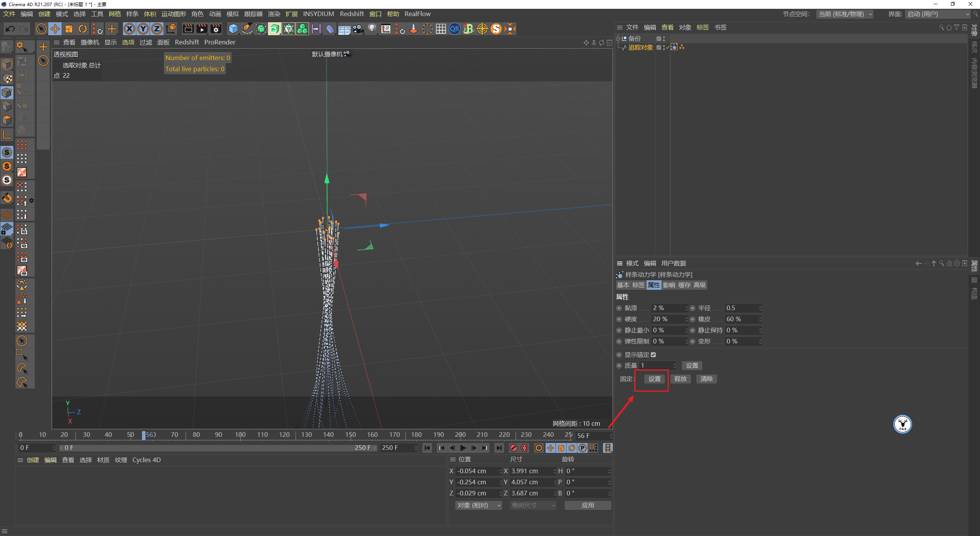Add a Light object from the toolbar
Screen dimensions: 980x536
pos(372,29)
